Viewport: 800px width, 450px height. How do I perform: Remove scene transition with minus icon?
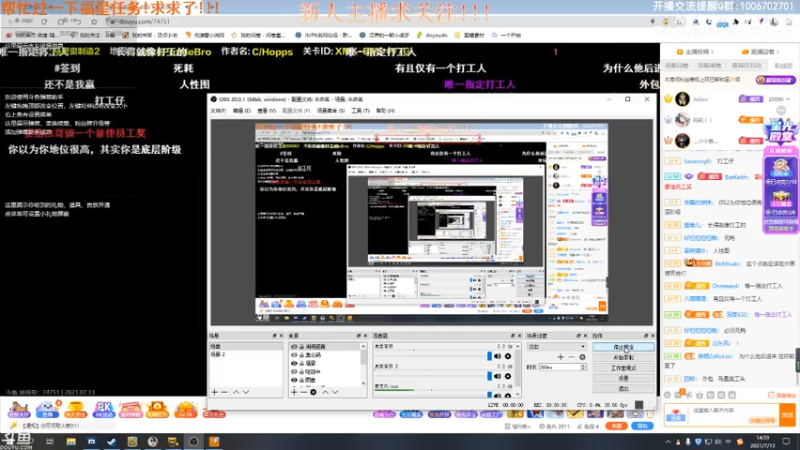coord(571,357)
